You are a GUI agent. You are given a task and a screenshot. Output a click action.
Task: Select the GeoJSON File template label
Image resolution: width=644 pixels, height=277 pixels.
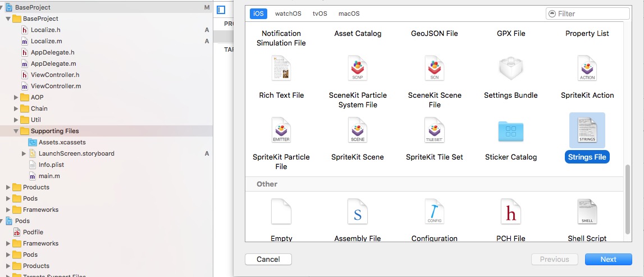(x=435, y=33)
